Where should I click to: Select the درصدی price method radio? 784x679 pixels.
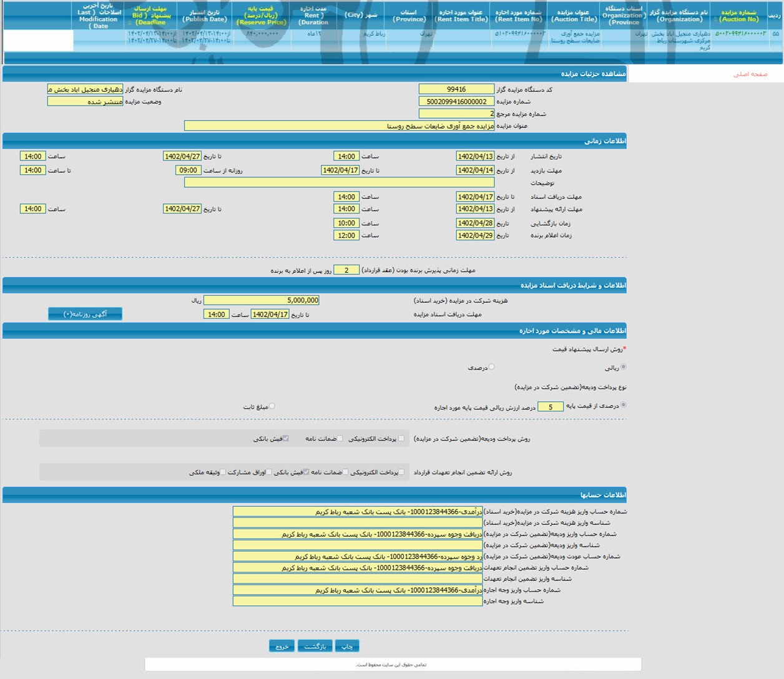[491, 367]
